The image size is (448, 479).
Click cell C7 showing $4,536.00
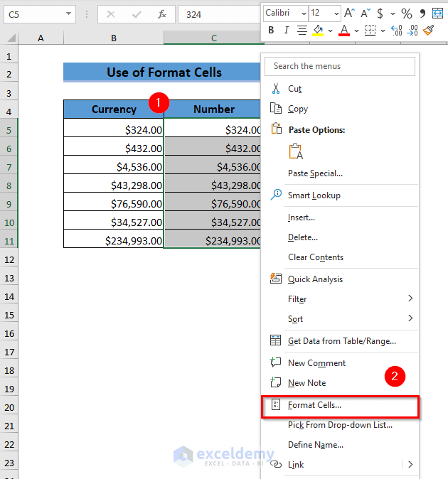point(213,165)
